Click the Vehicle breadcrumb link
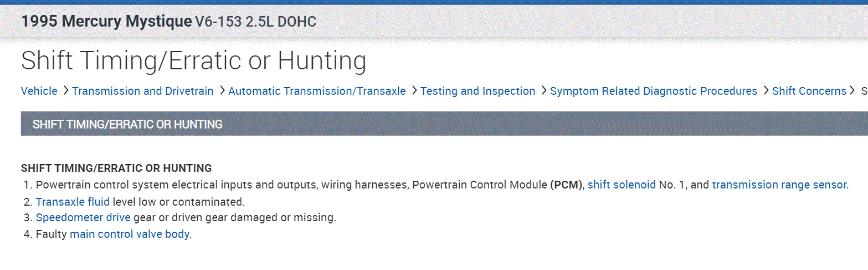868x270 pixels. [39, 91]
